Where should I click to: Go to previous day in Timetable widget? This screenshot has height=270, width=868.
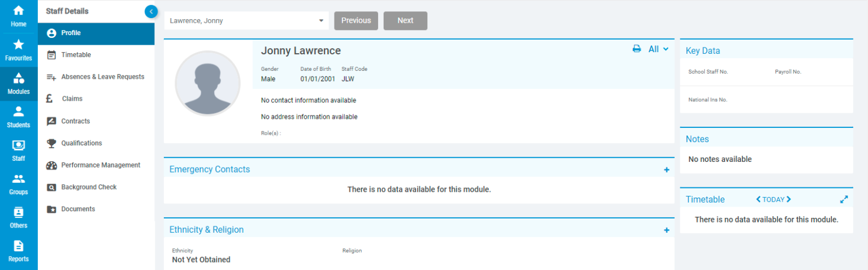758,199
